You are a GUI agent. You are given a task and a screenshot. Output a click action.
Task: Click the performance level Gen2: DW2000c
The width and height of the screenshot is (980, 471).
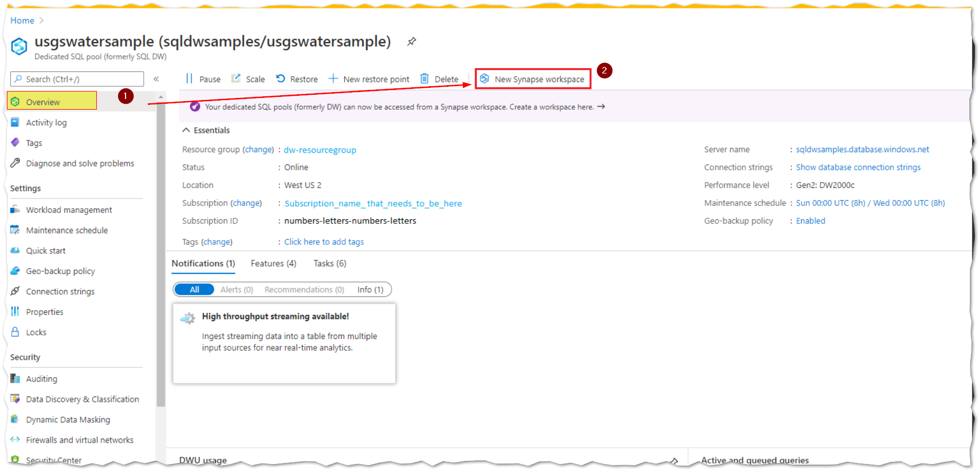pyautogui.click(x=825, y=185)
